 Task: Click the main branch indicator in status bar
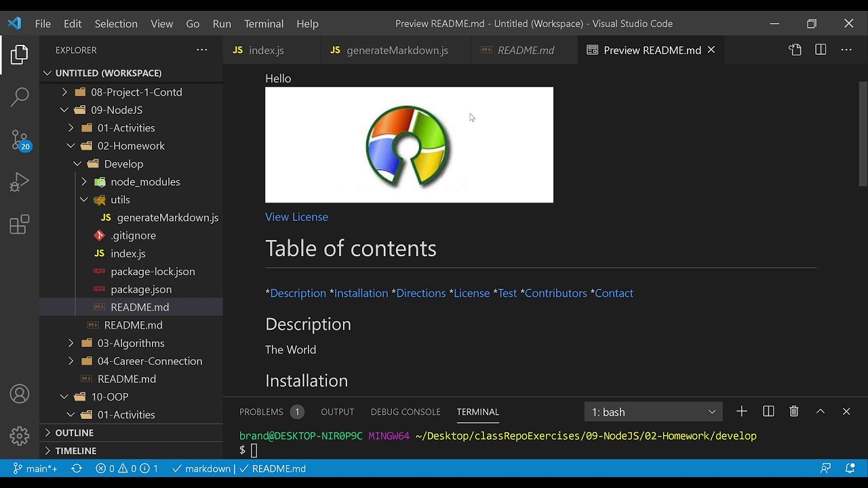pyautogui.click(x=35, y=468)
